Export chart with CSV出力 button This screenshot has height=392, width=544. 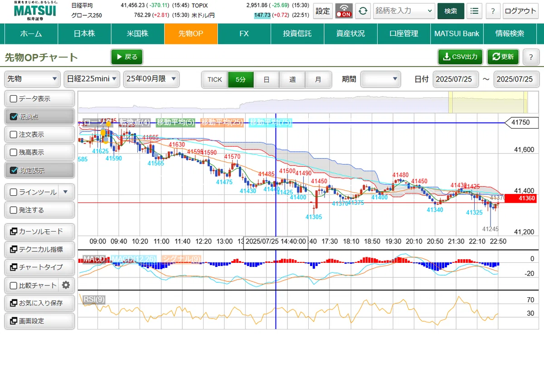coord(461,57)
